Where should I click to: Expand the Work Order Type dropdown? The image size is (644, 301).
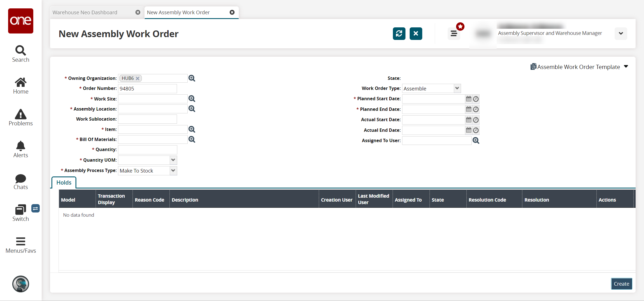pyautogui.click(x=457, y=88)
